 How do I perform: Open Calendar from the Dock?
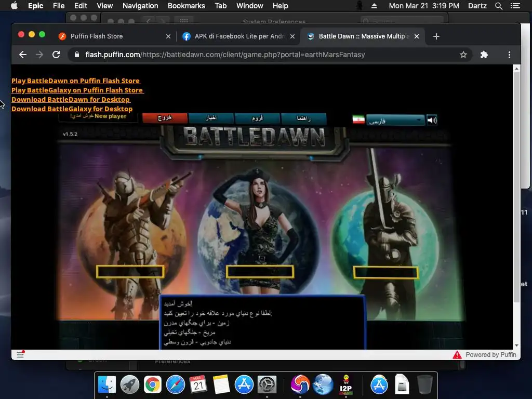pyautogui.click(x=198, y=385)
